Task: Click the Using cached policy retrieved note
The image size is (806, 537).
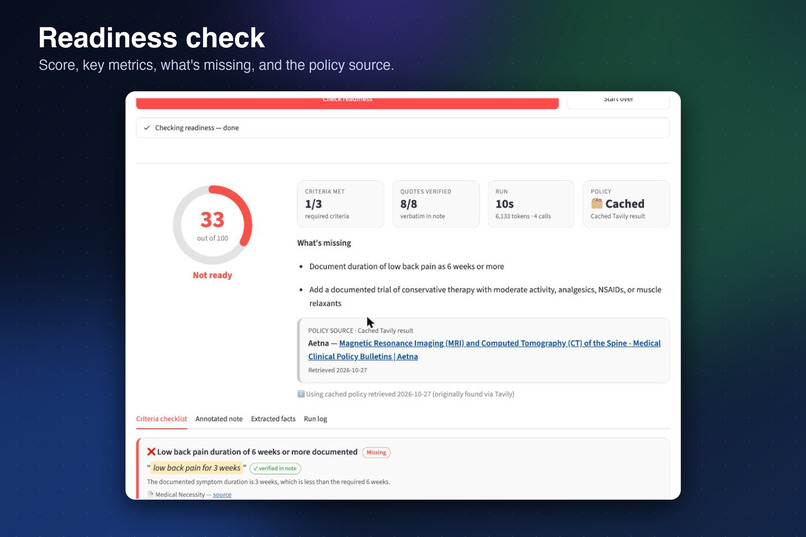Action: point(410,394)
